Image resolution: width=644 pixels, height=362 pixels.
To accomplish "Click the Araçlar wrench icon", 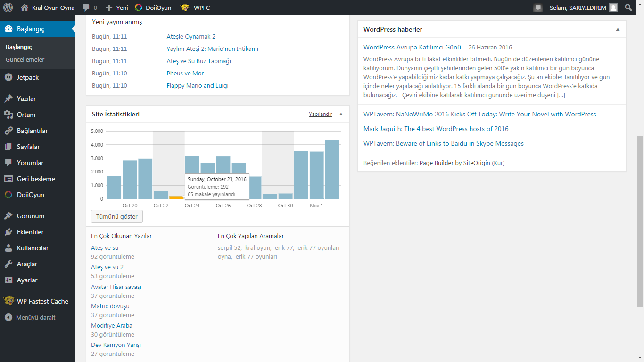I will pos(8,264).
